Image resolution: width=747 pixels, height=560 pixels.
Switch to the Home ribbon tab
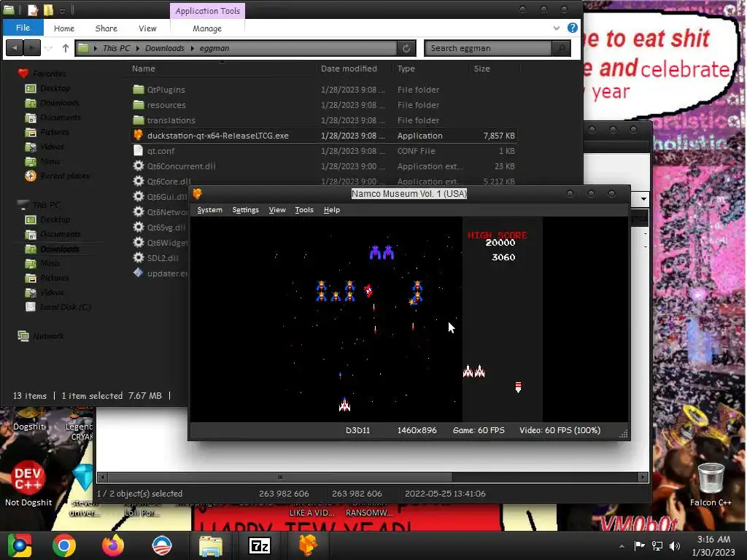pos(64,28)
